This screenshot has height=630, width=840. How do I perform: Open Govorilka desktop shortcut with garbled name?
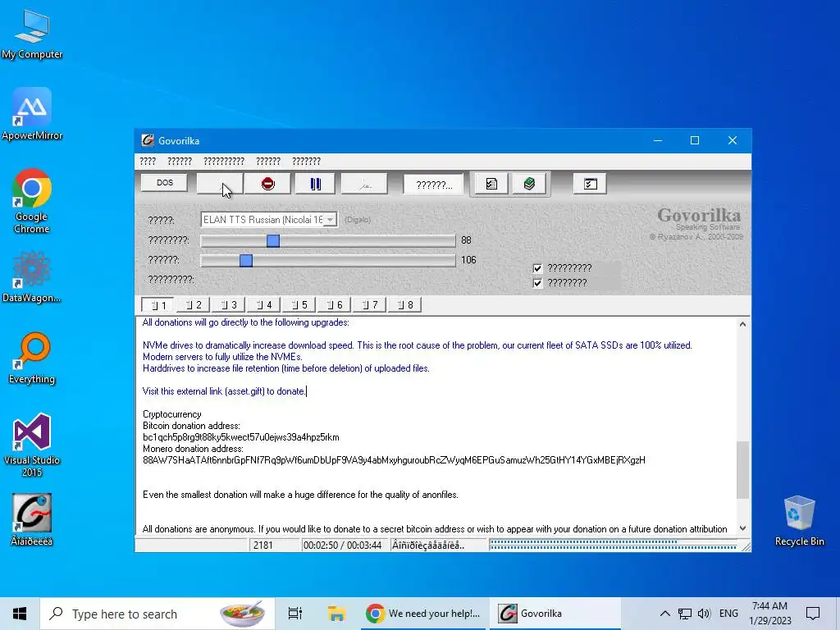[x=32, y=519]
